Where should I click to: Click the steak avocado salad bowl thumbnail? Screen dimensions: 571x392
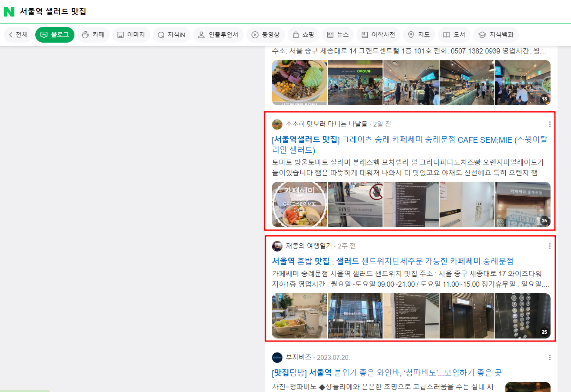point(299,83)
